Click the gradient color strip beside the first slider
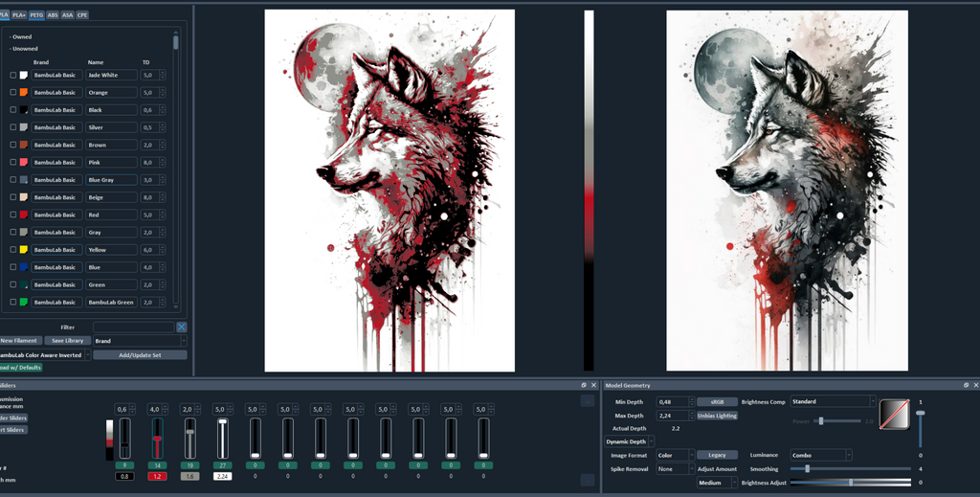This screenshot has height=497, width=980. (109, 440)
